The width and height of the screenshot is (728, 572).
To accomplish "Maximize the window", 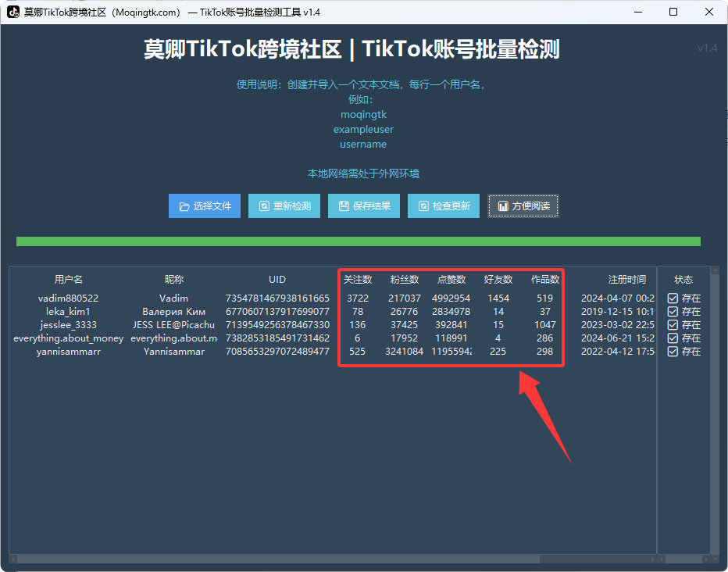I will coord(673,12).
